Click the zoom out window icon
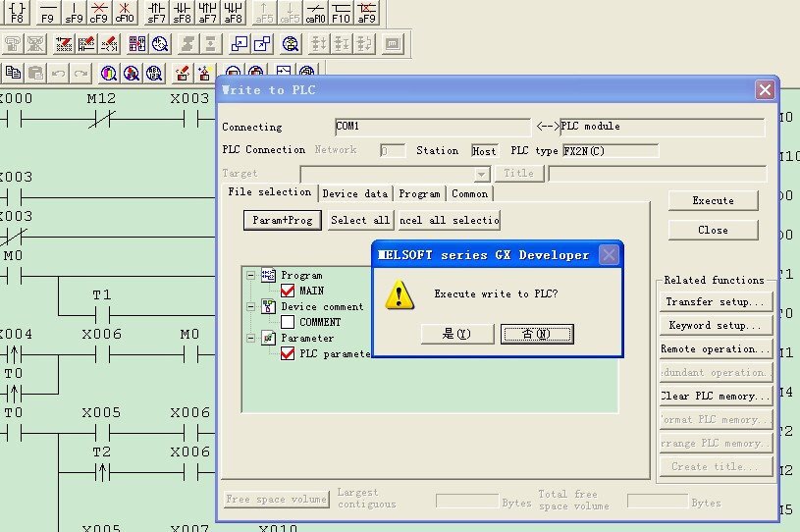The width and height of the screenshot is (800, 532). pos(262,44)
